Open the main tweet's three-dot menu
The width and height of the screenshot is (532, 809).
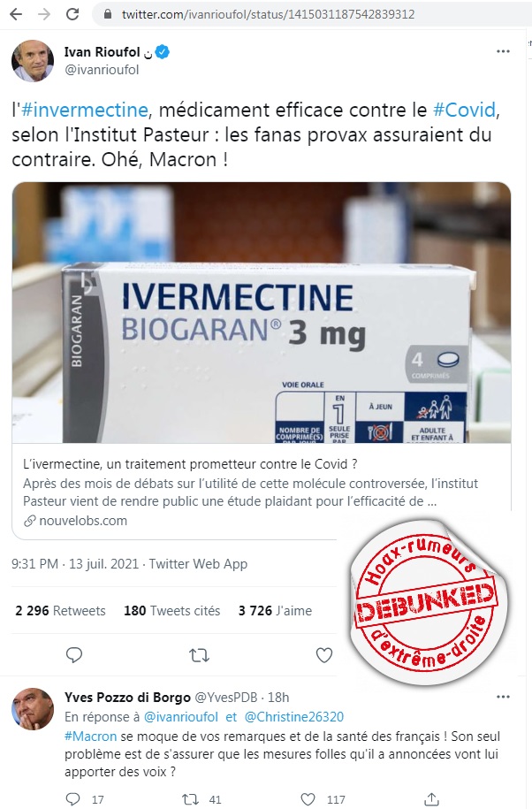click(x=503, y=51)
